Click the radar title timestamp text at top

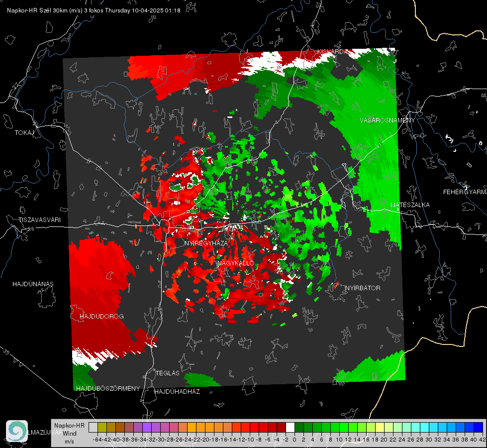pos(94,10)
